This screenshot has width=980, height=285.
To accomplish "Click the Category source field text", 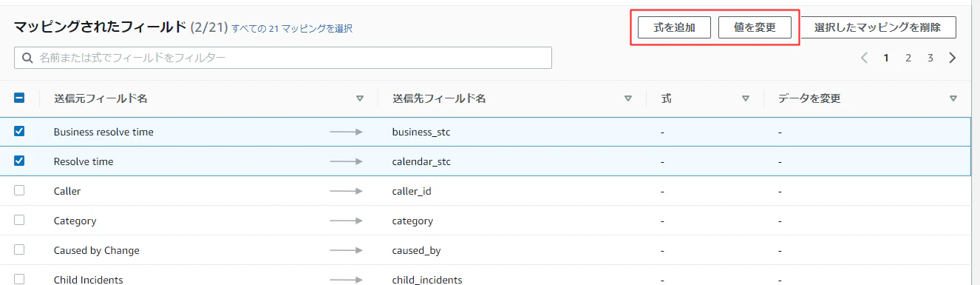I will click(75, 221).
